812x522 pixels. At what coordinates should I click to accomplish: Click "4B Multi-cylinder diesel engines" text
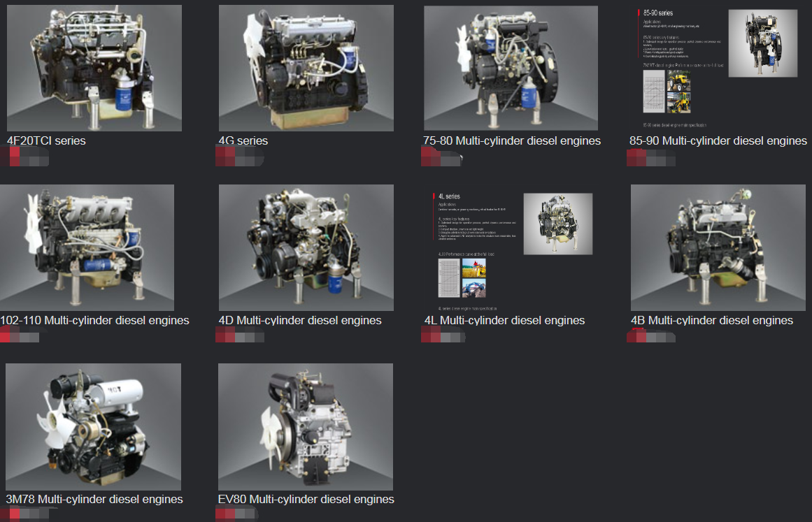(x=712, y=321)
